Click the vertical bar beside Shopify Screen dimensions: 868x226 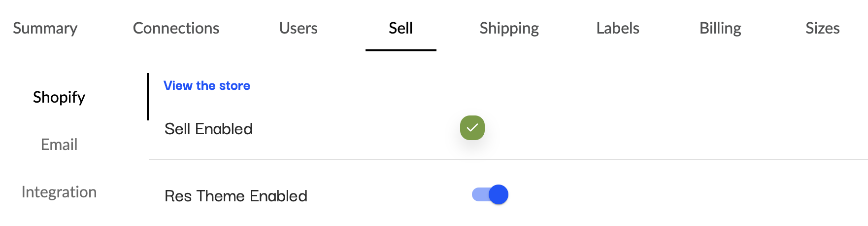148,97
